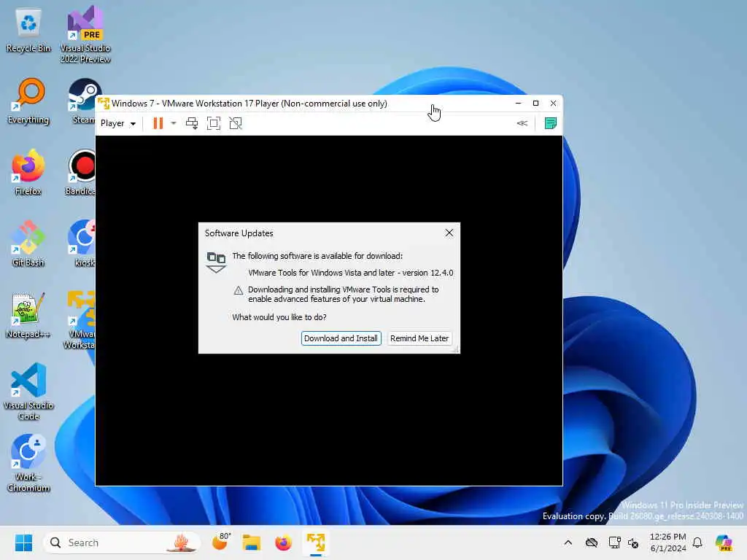Close the VMware Player window
747x560 pixels.
click(553, 104)
